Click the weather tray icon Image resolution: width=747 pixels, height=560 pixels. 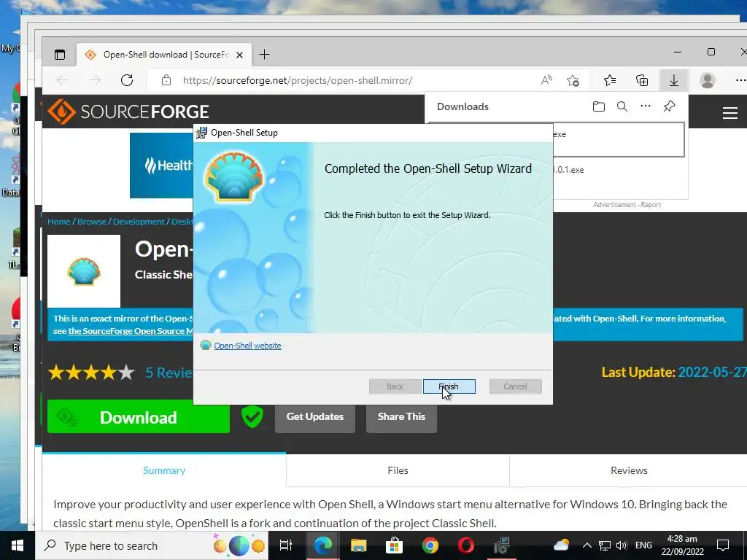click(561, 545)
